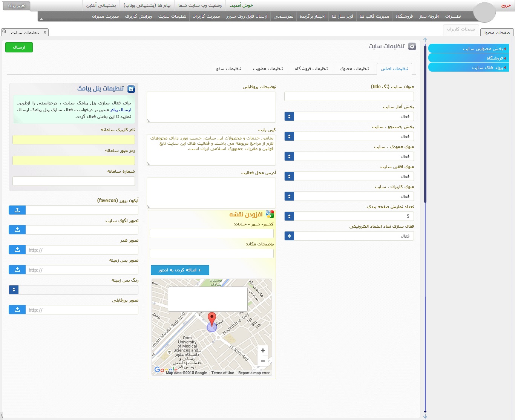Click the عنوان سایت title input field
Image resolution: width=515 pixels, height=420 pixels.
pos(349,97)
